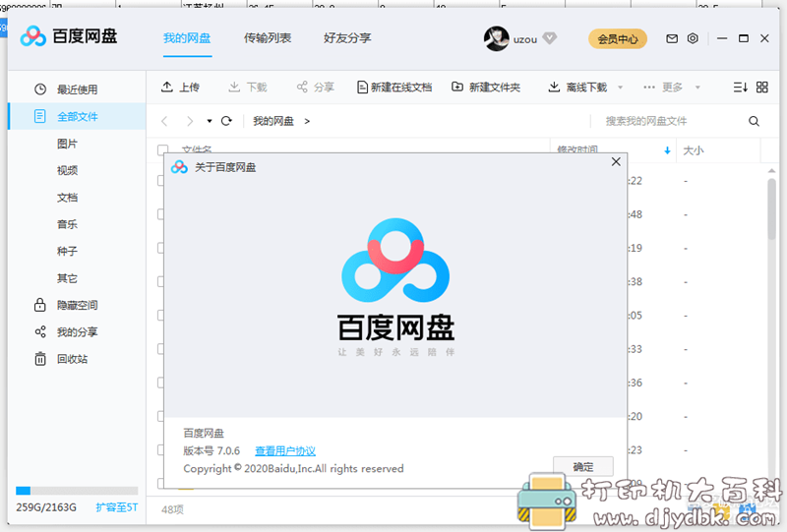This screenshot has width=787, height=532.
Task: Switch to 传输列表 tab
Action: 267,38
